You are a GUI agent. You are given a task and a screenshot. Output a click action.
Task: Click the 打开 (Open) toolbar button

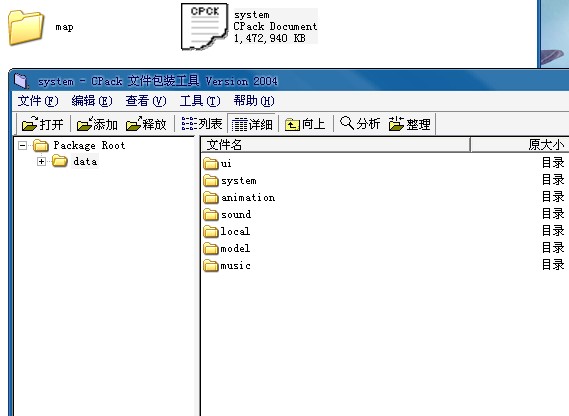(42, 125)
